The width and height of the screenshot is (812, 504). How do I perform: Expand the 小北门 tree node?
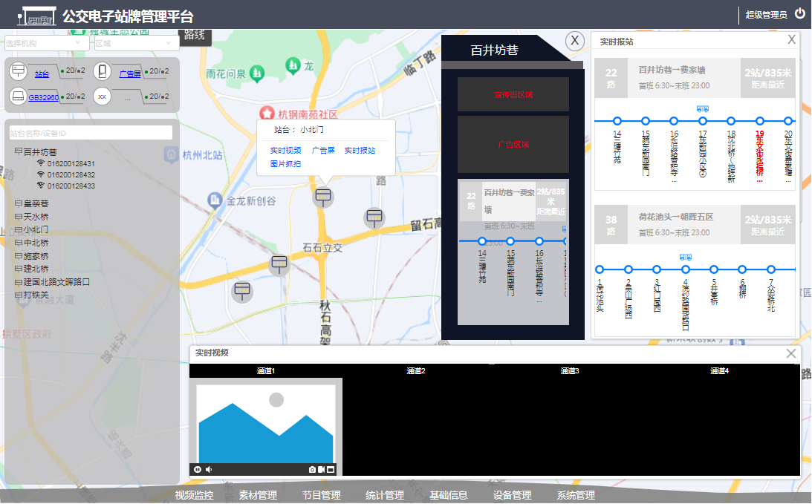coord(19,229)
